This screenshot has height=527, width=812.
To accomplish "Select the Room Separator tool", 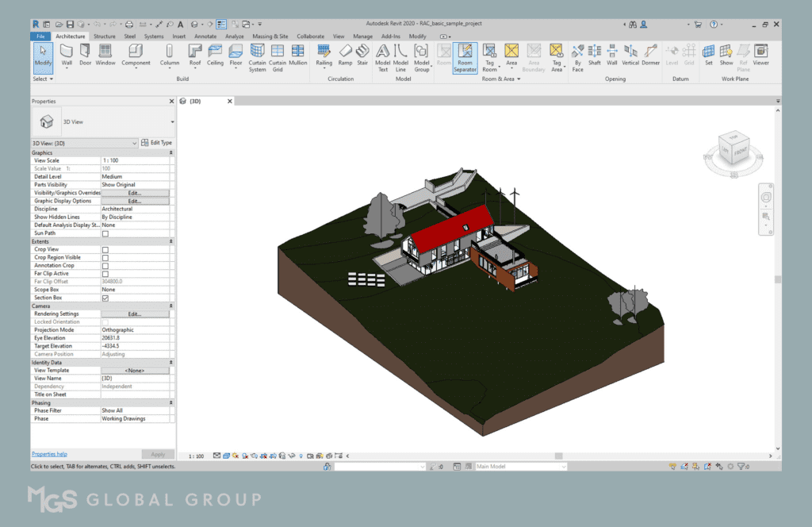I will [x=467, y=53].
